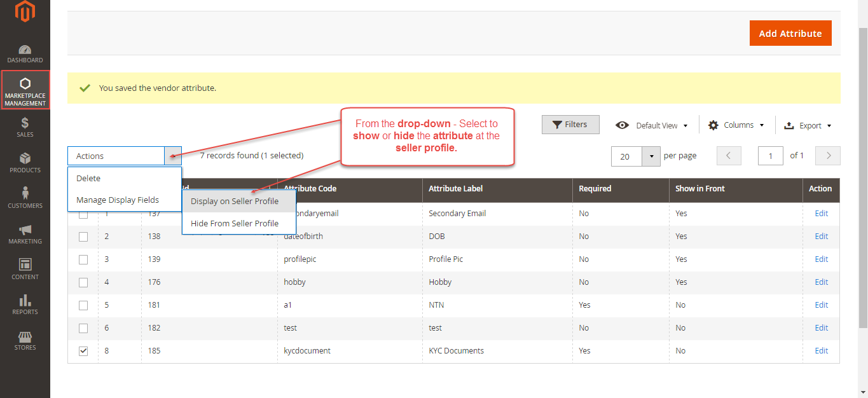Click the Secondary Email label cell
Image resolution: width=868 pixels, height=398 pixels.
click(x=457, y=214)
